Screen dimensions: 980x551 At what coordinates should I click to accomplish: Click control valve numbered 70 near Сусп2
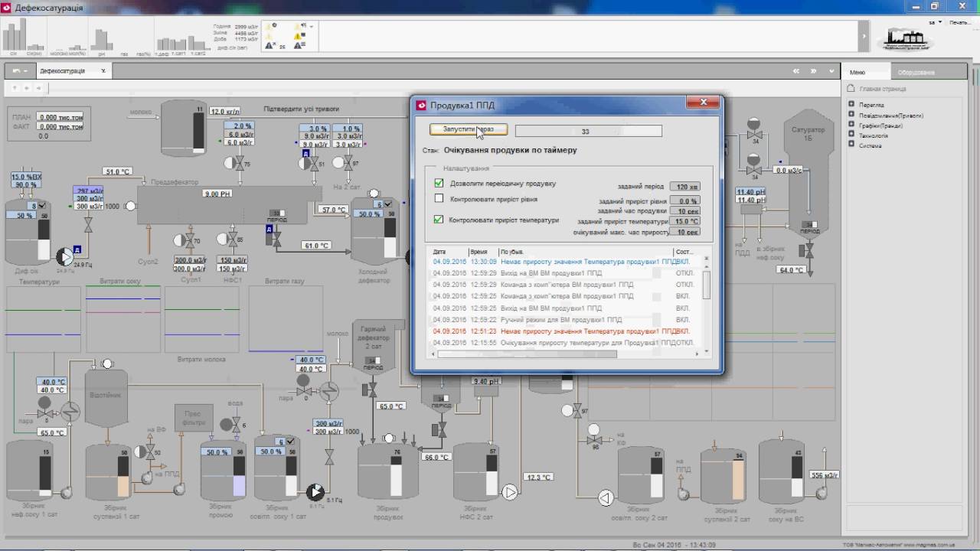(188, 240)
